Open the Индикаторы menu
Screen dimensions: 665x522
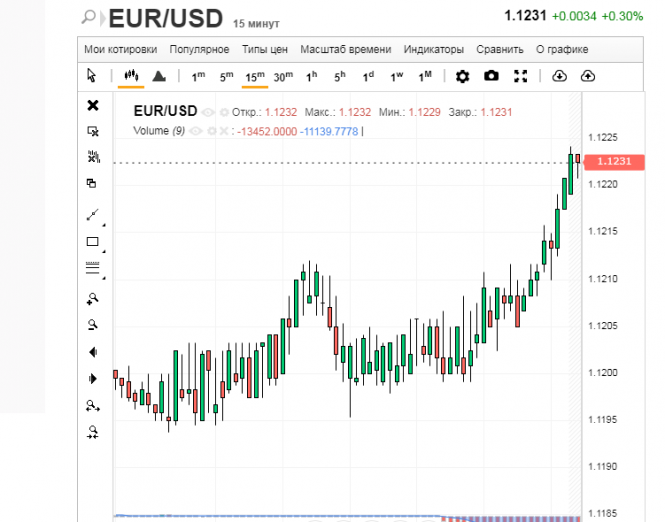tap(433, 50)
